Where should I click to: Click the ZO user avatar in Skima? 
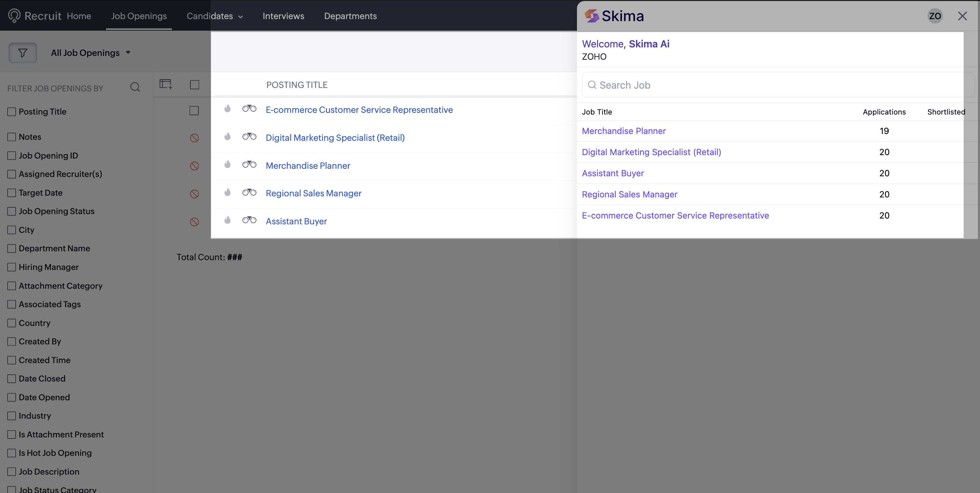pyautogui.click(x=935, y=16)
